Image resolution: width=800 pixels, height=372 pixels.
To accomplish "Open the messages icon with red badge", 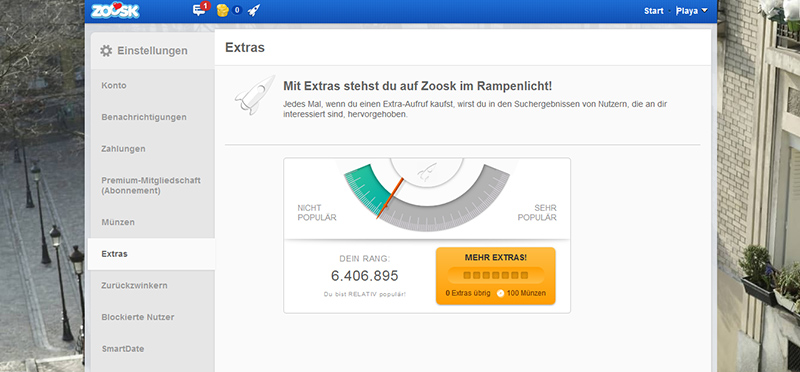I will (x=201, y=9).
